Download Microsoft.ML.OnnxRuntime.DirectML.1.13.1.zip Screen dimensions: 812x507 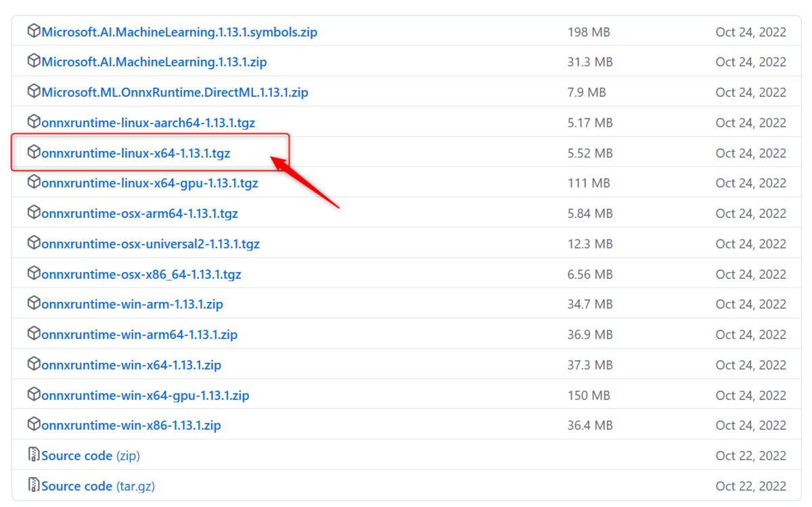(x=175, y=92)
